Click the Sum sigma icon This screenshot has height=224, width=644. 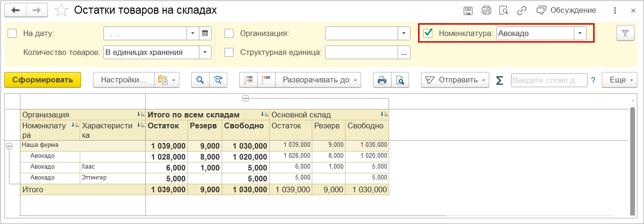(x=499, y=80)
